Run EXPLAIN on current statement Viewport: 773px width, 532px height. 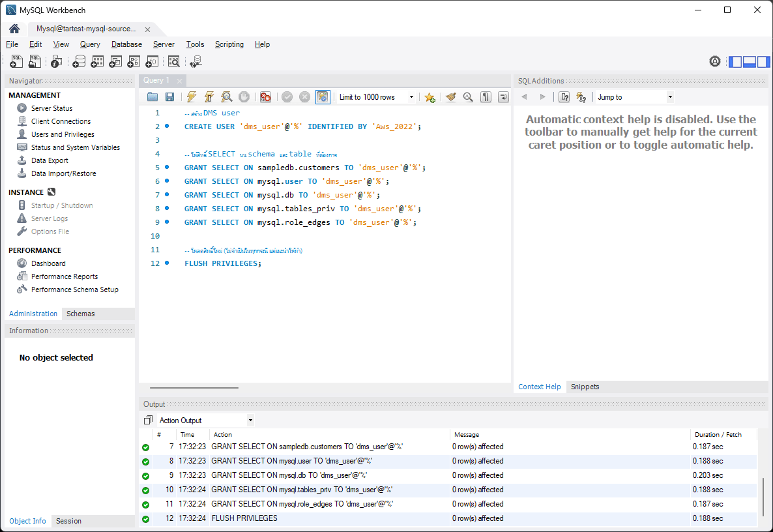click(x=226, y=97)
